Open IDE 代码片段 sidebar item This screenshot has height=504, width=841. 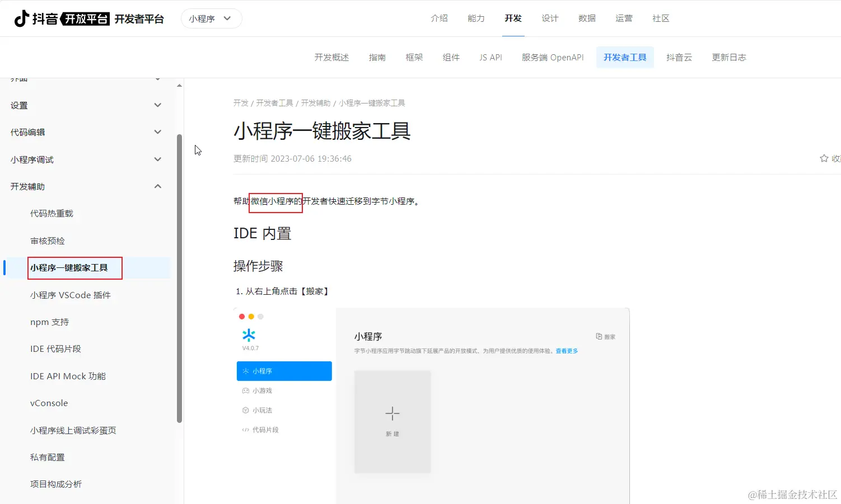click(55, 349)
